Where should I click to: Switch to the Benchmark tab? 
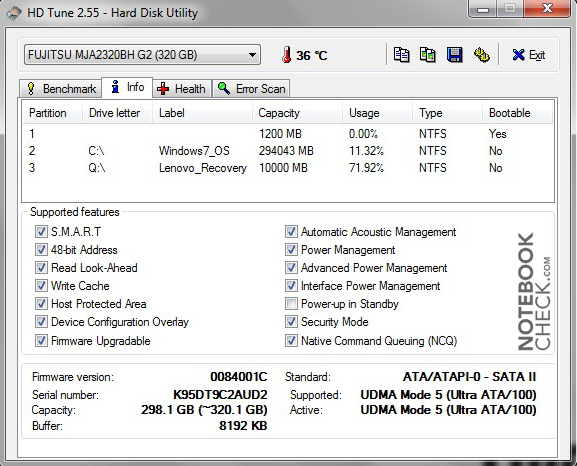(60, 89)
